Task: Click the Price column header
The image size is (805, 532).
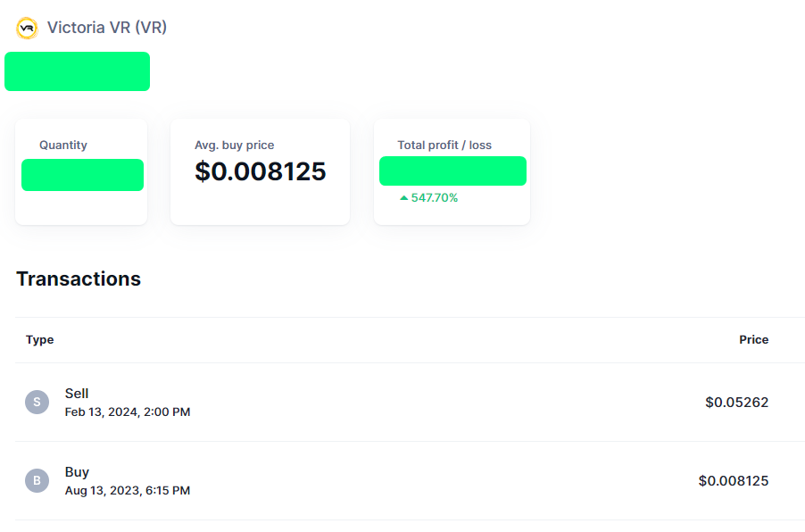Action: point(754,340)
